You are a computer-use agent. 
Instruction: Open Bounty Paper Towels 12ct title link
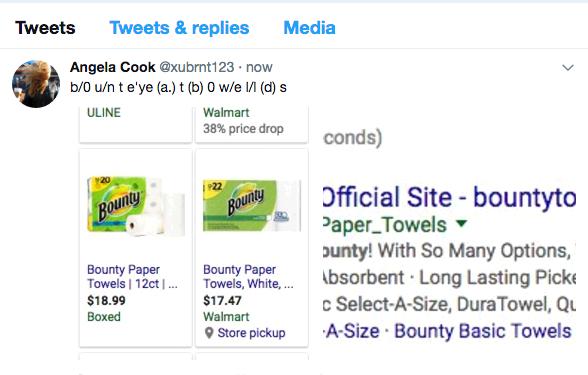132,276
